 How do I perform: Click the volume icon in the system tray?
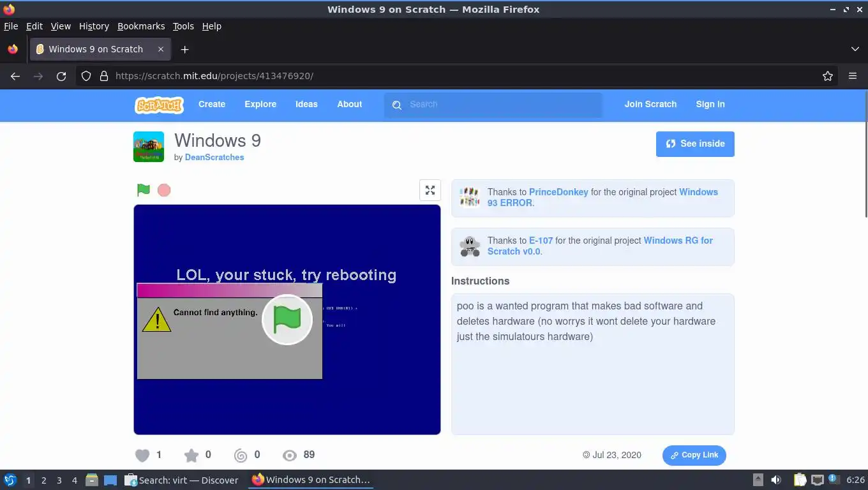[x=776, y=480]
